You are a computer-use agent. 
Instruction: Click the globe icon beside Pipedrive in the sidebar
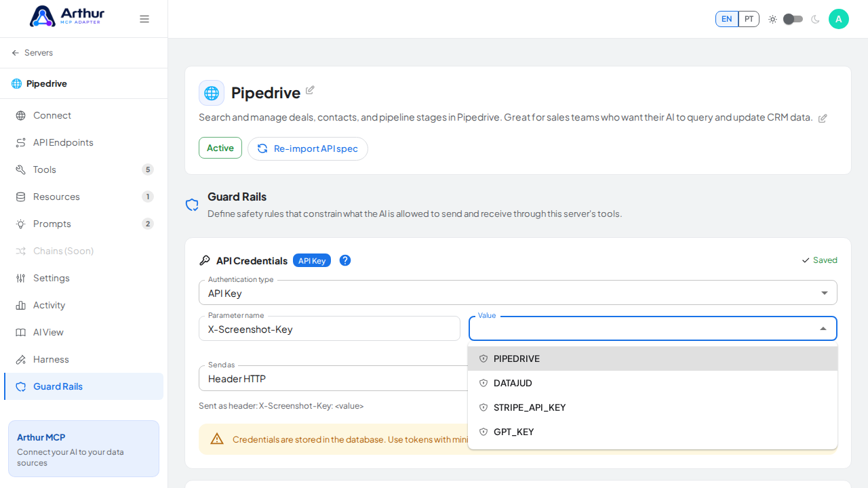pyautogui.click(x=17, y=84)
